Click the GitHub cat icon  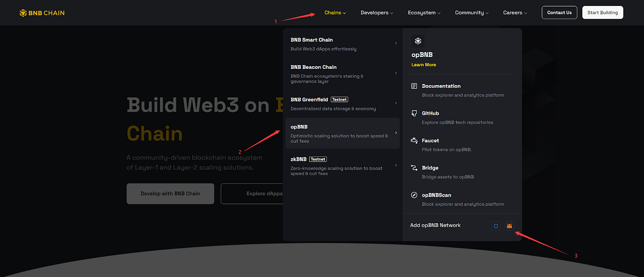tap(414, 113)
